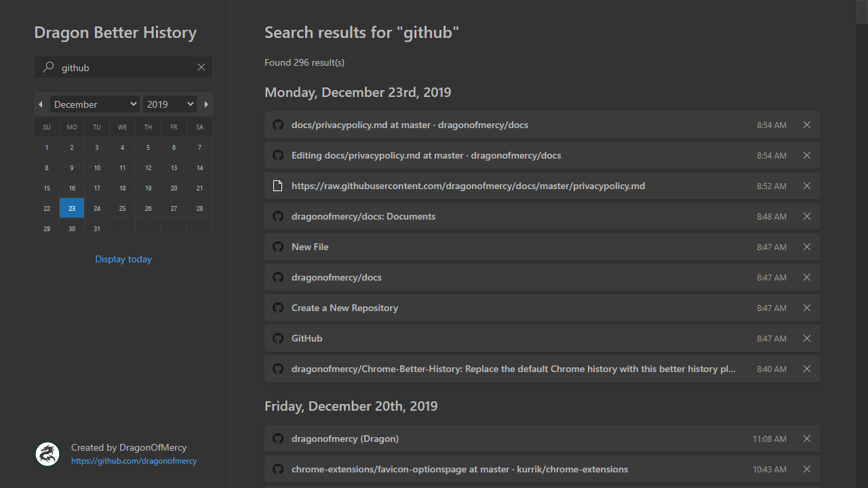The width and height of the screenshot is (868, 488).
Task: Go to previous month arrow
Action: tap(41, 104)
